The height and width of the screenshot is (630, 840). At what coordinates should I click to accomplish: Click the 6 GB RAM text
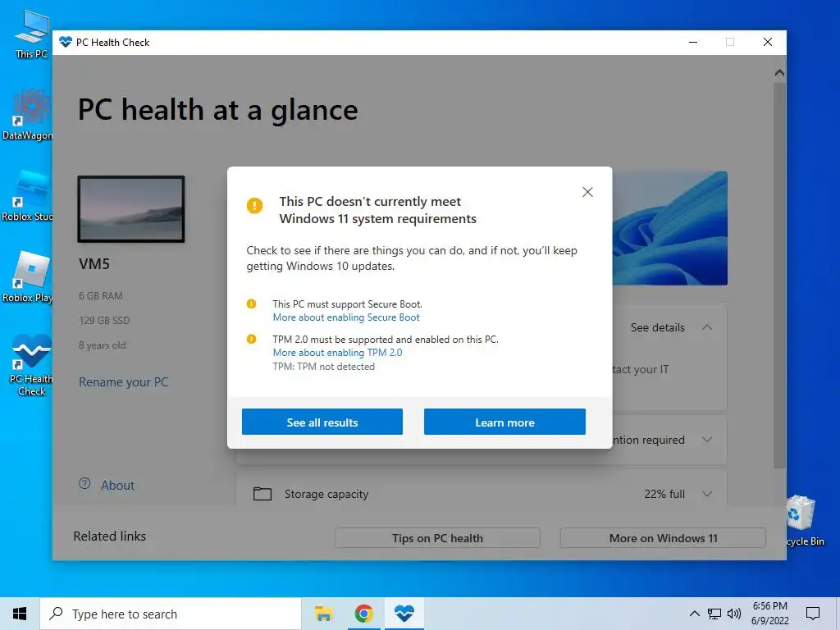click(101, 295)
